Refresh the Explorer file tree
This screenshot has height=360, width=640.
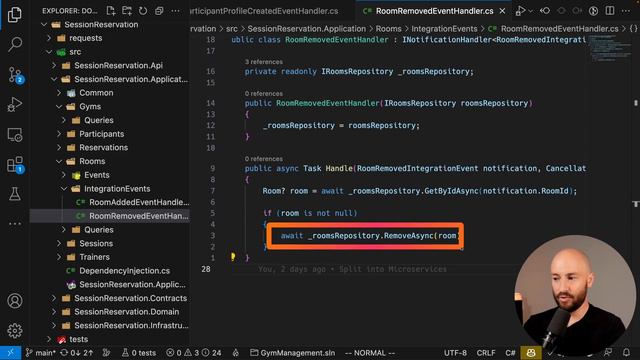point(143,11)
